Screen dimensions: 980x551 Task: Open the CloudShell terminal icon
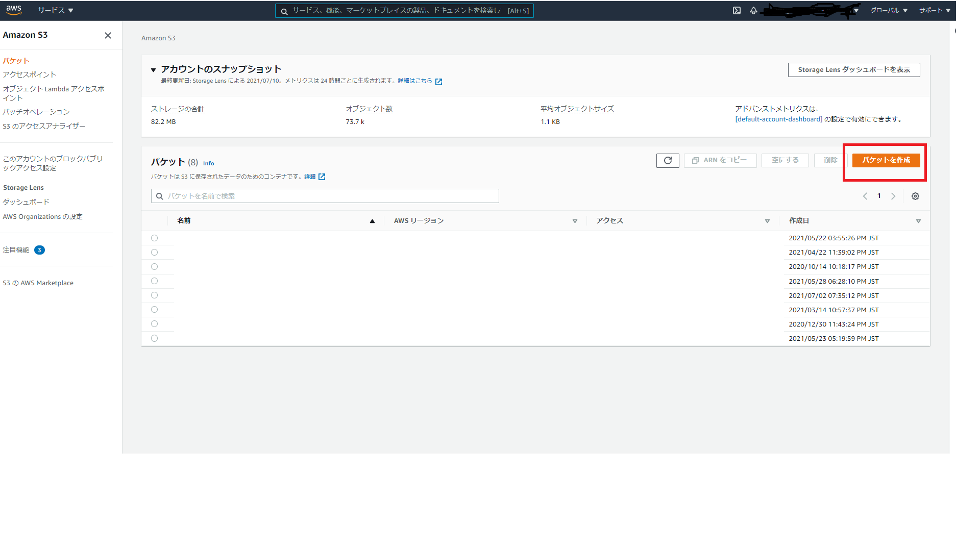pyautogui.click(x=737, y=10)
